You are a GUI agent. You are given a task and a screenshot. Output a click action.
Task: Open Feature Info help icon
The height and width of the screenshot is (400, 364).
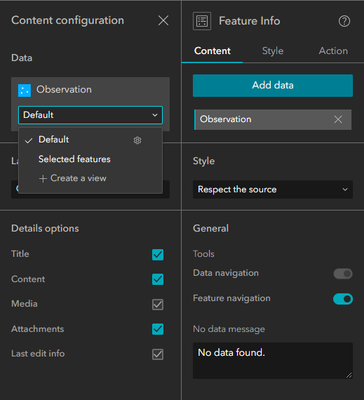click(344, 21)
